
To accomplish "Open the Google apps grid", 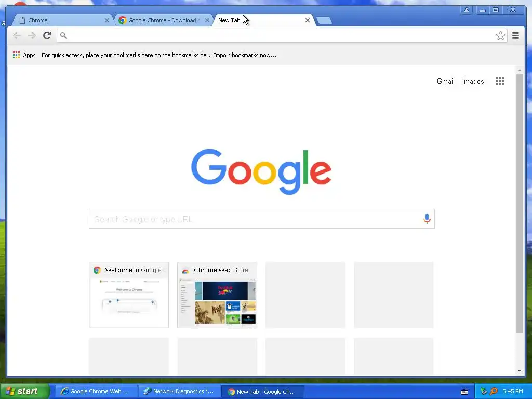I will tap(499, 81).
